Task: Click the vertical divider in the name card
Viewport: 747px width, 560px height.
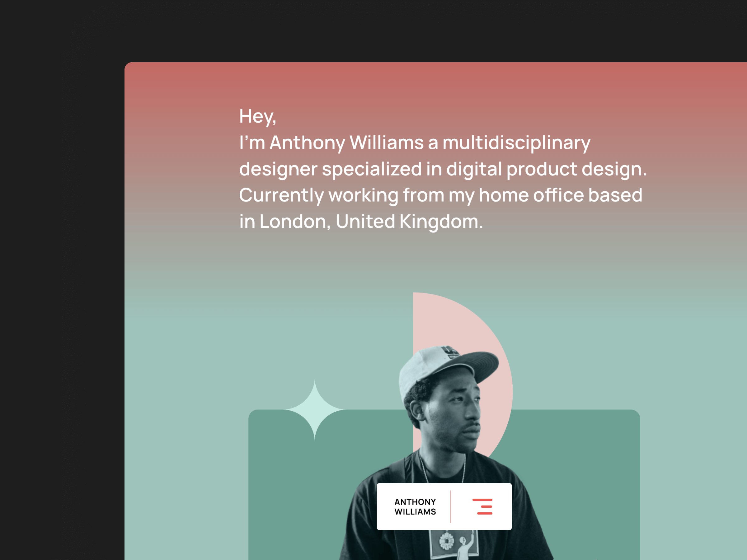Action: point(450,506)
